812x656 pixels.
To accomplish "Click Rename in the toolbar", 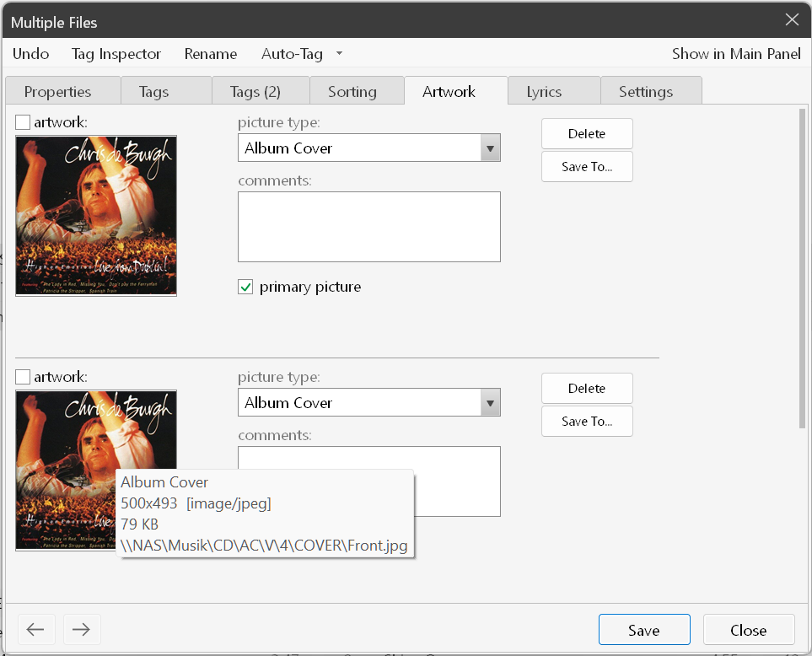I will click(x=210, y=54).
